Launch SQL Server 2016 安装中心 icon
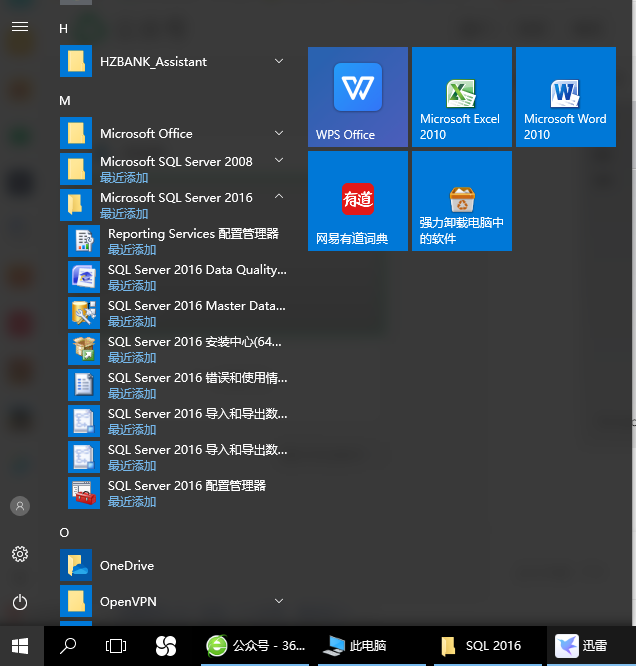The height and width of the screenshot is (666, 636). [x=84, y=349]
